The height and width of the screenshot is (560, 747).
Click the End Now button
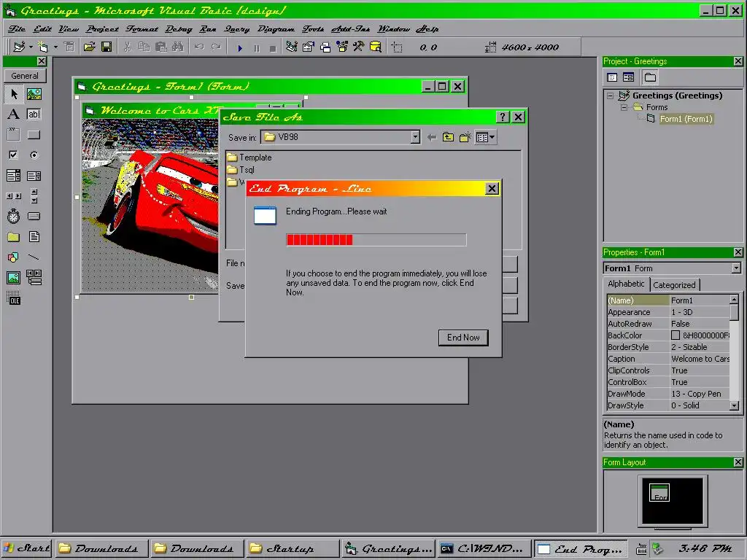[463, 338]
